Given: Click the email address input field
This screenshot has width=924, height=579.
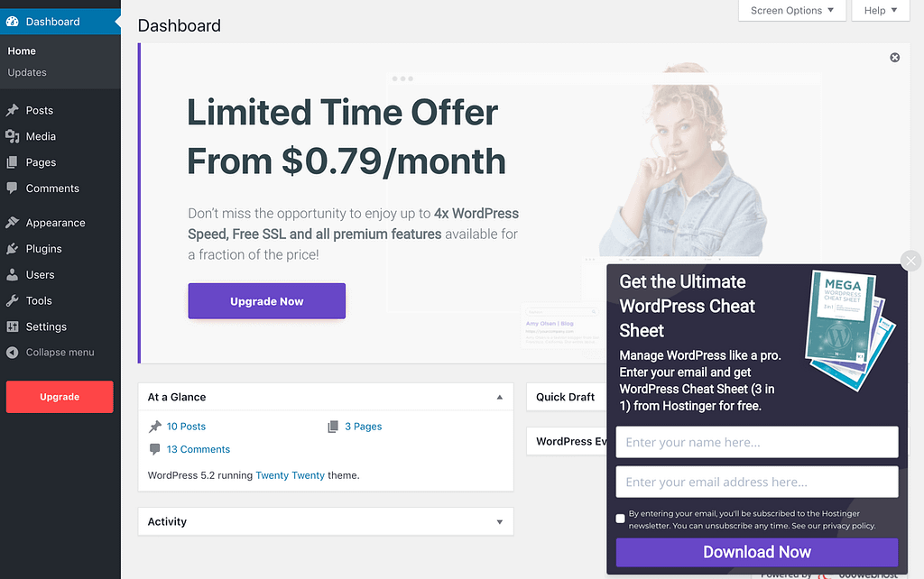Looking at the screenshot, I should (756, 482).
